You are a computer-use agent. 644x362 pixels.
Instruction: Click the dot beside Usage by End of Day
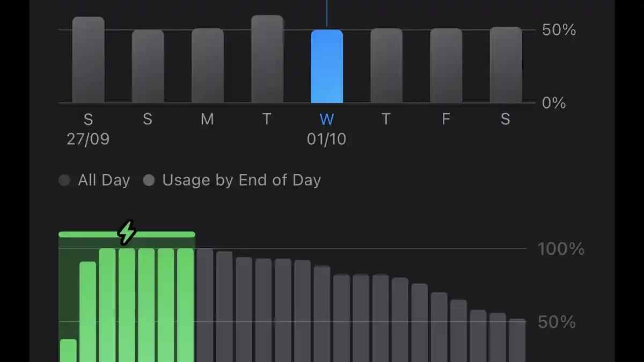[x=149, y=180]
